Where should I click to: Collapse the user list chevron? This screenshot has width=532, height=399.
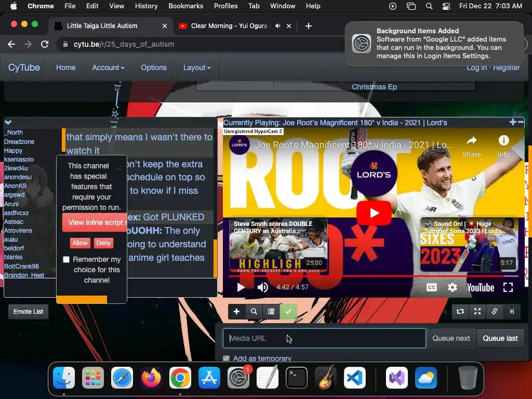(8, 122)
